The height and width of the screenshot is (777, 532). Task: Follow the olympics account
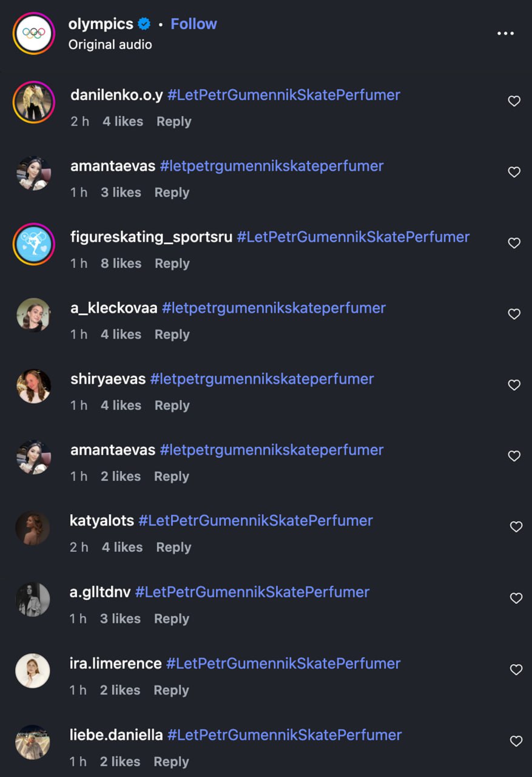[x=194, y=24]
